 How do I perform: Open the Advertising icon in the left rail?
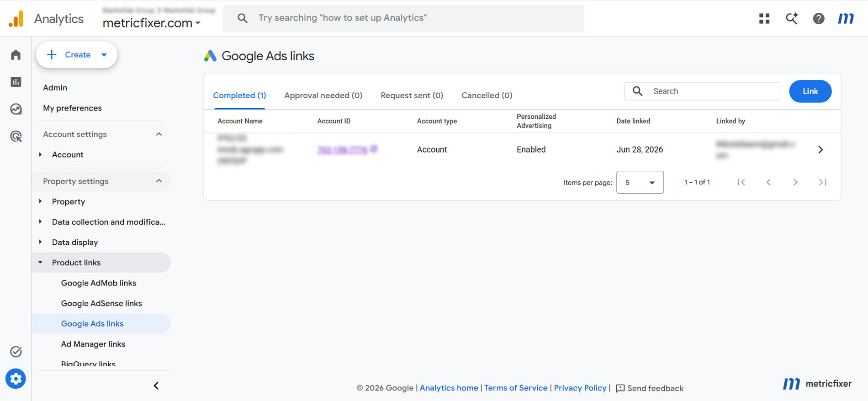coord(16,136)
